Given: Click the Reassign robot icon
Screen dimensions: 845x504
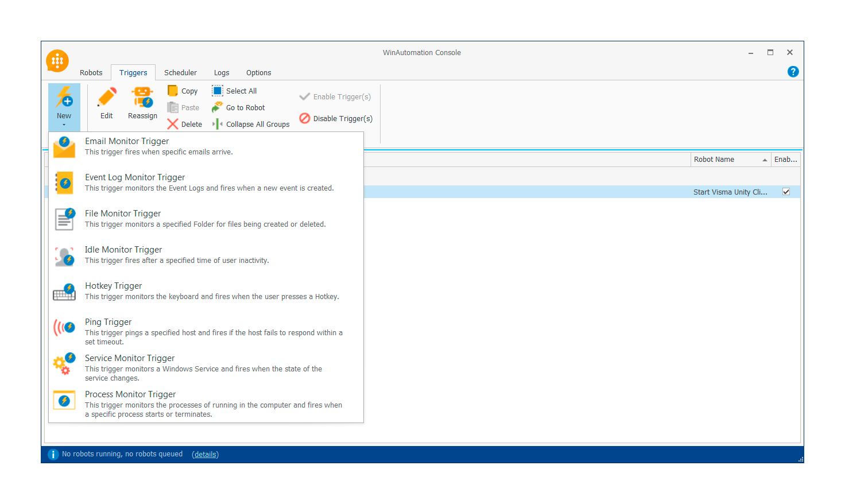Looking at the screenshot, I should tap(142, 98).
